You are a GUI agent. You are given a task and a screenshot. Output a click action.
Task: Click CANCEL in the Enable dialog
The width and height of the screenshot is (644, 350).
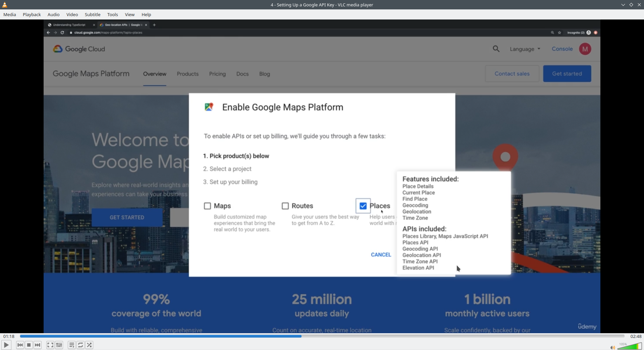point(381,255)
